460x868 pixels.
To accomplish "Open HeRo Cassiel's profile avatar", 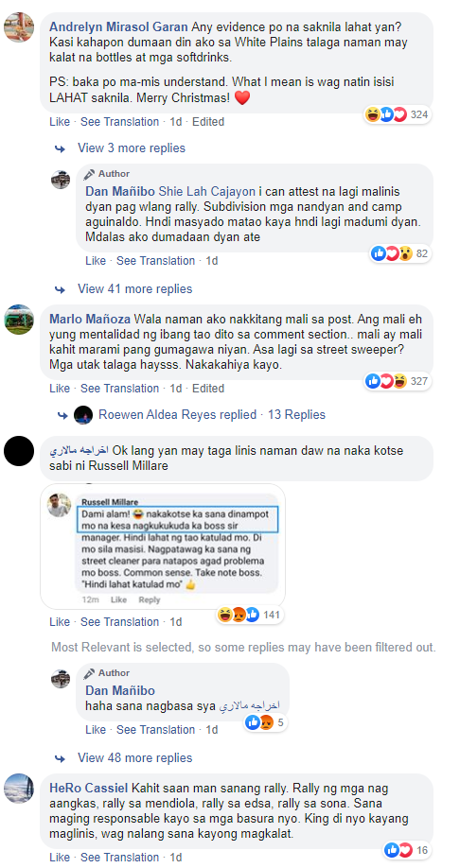I will (x=19, y=788).
